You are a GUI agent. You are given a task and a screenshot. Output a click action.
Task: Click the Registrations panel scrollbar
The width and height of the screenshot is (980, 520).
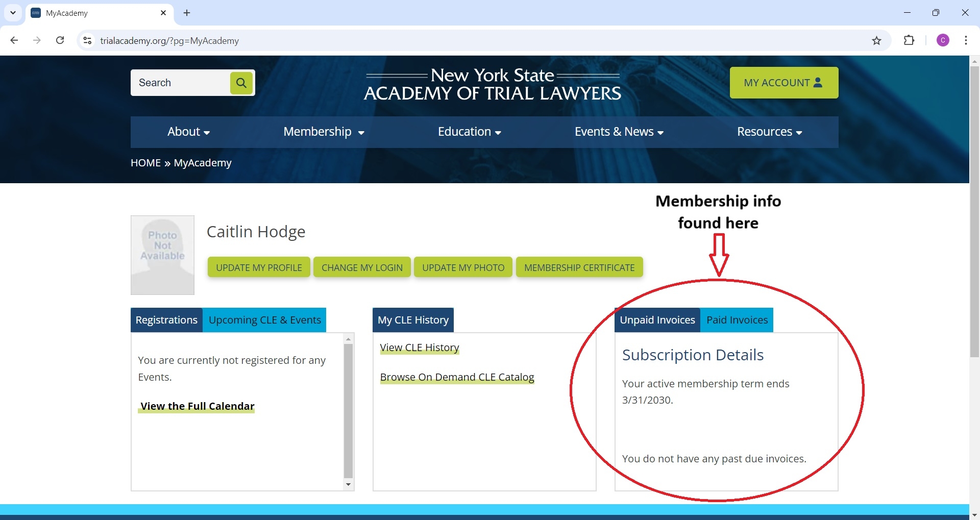(349, 410)
